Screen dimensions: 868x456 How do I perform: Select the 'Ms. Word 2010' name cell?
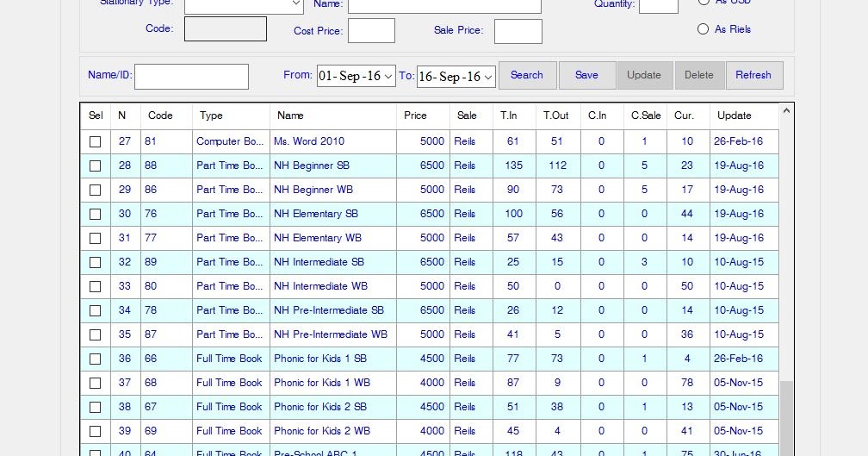click(333, 141)
